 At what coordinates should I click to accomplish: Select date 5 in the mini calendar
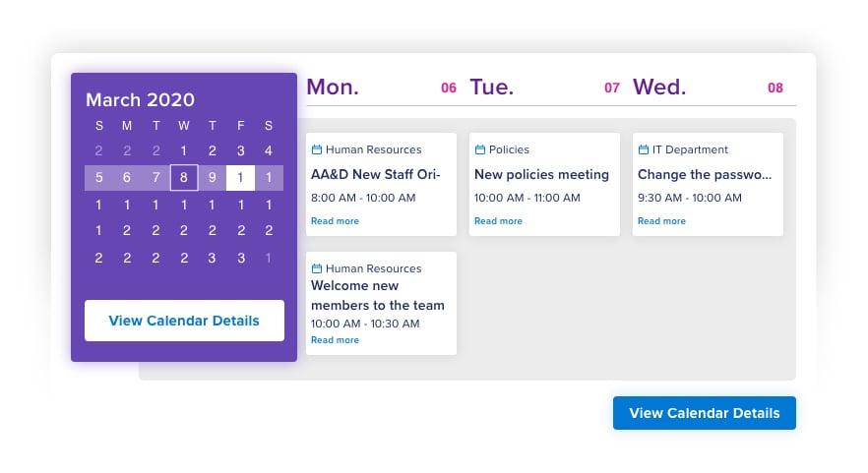[99, 178]
